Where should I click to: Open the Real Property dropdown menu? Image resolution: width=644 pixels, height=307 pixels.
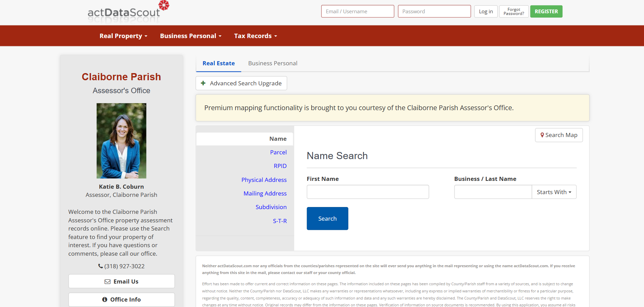click(123, 36)
